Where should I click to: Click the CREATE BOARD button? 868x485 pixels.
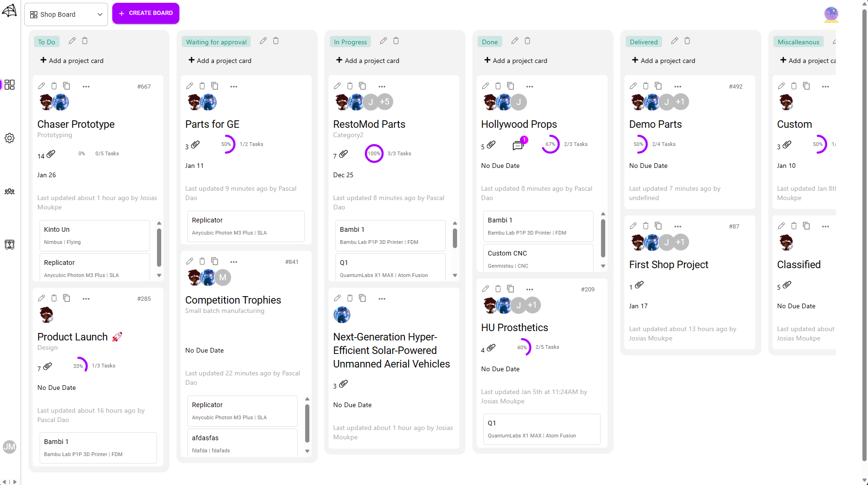click(145, 13)
